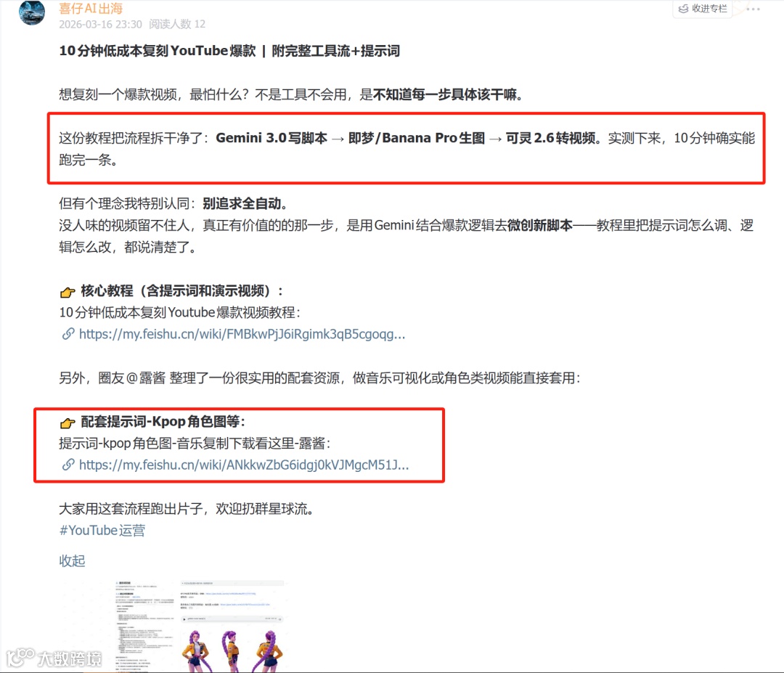Click the post timestamp 2026-03-16 23:30
Viewport: 784px width, 673px height.
click(100, 25)
